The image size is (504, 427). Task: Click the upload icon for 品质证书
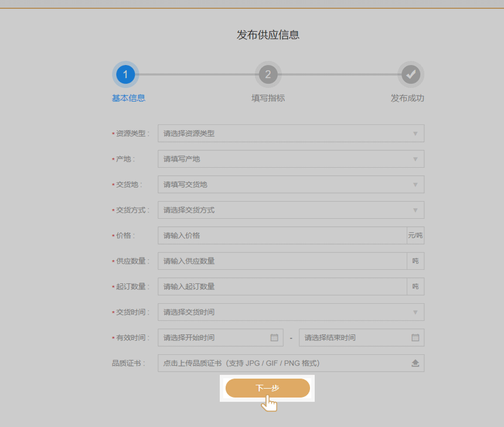click(415, 364)
